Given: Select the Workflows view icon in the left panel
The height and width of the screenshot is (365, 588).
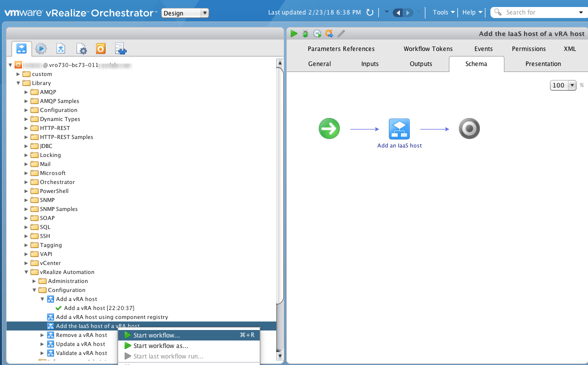Looking at the screenshot, I should [22, 48].
